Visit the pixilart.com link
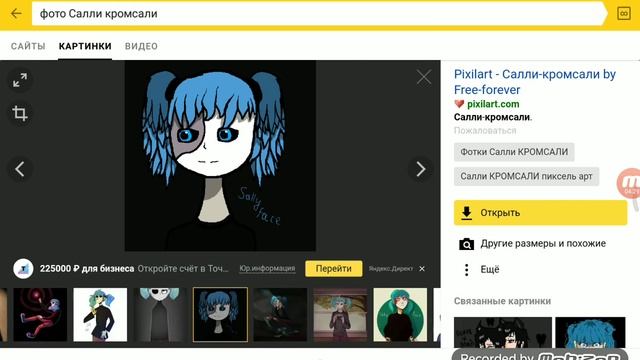The height and width of the screenshot is (360, 640). pos(493,104)
